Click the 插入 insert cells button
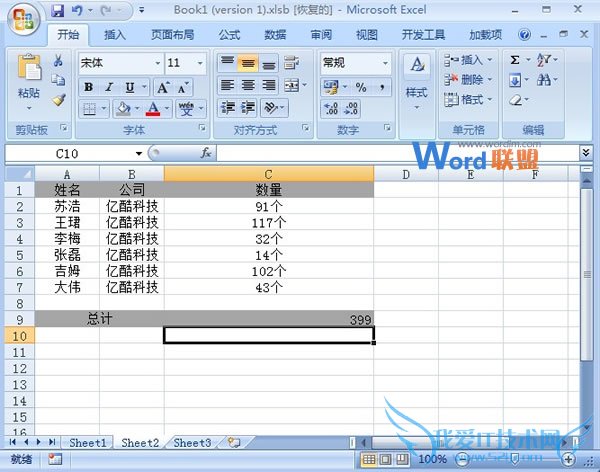The width and height of the screenshot is (600, 472). 468,60
